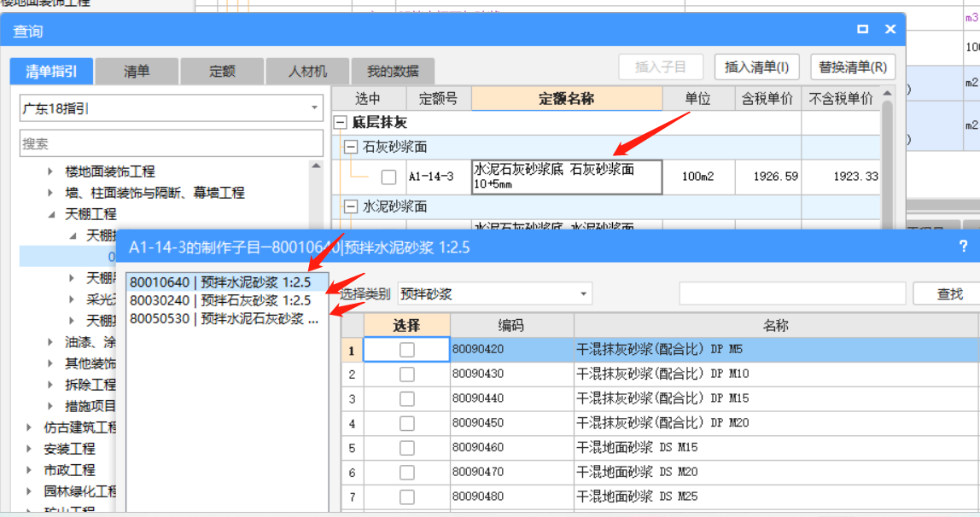The width and height of the screenshot is (980, 517).
Task: Open the 我的数据 tab
Action: tap(393, 71)
